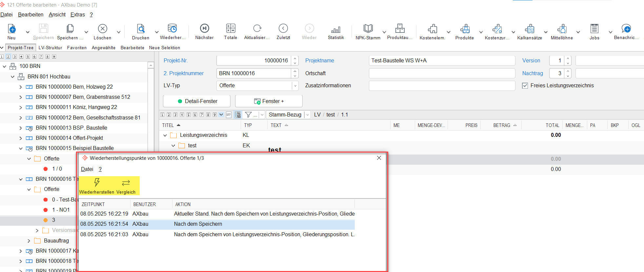Click the Aktualisieren refresh icon
This screenshot has height=272, width=644.
point(257,29)
